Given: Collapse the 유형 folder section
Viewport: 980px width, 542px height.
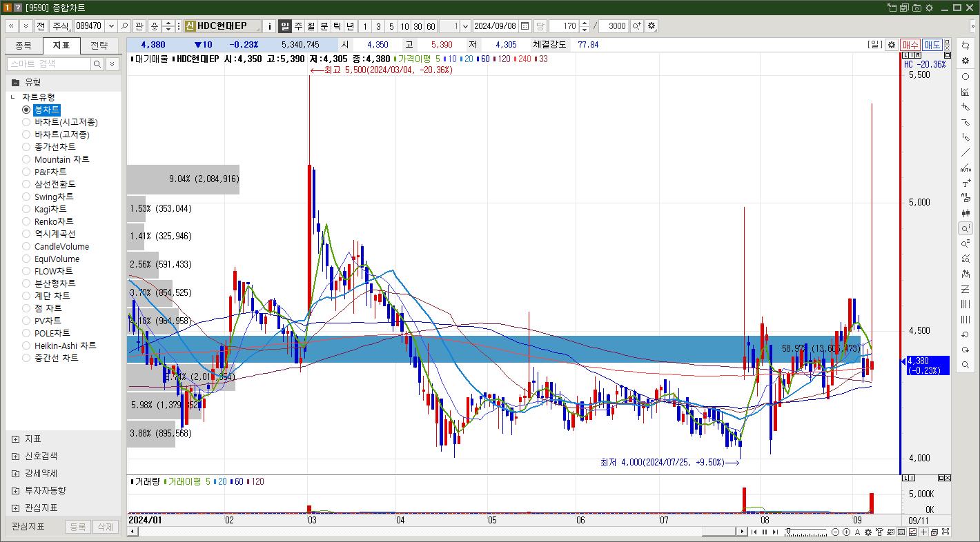Looking at the screenshot, I should 16,82.
